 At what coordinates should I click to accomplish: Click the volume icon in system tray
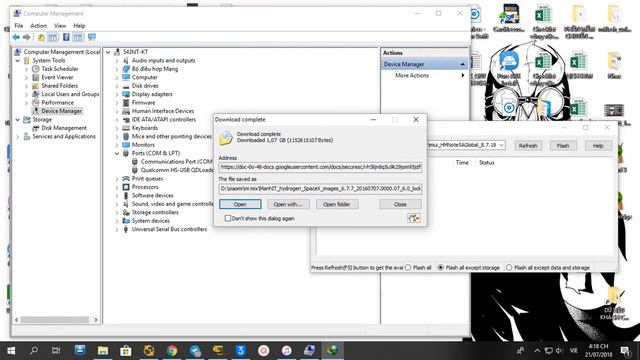point(559,351)
